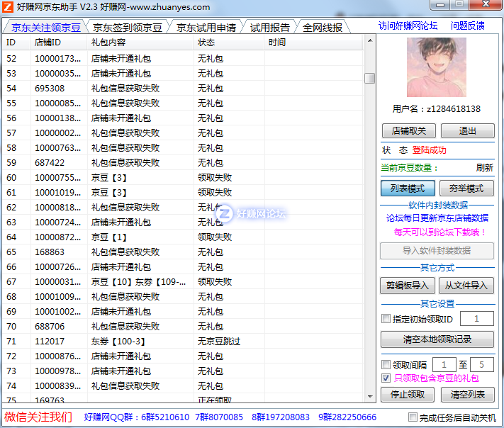Click QQ group 6群5210610 text

point(165,417)
